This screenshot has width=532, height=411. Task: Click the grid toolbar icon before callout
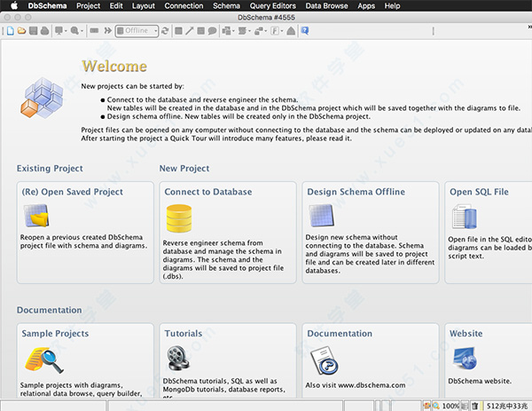pyautogui.click(x=201, y=31)
